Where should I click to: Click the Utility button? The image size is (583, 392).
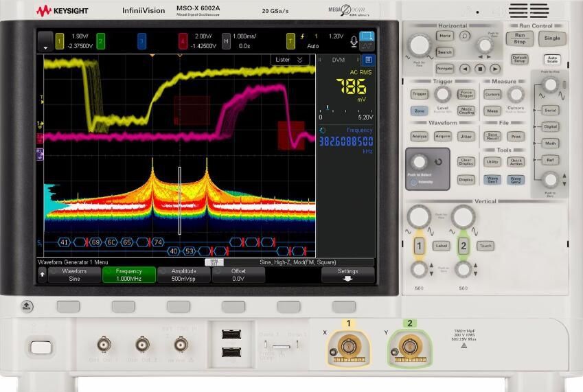tap(492, 162)
